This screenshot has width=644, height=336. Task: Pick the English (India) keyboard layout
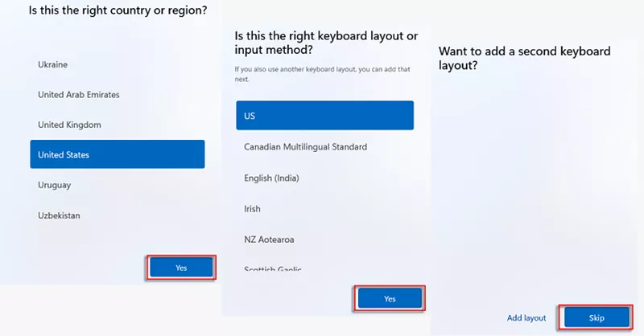pos(277,178)
